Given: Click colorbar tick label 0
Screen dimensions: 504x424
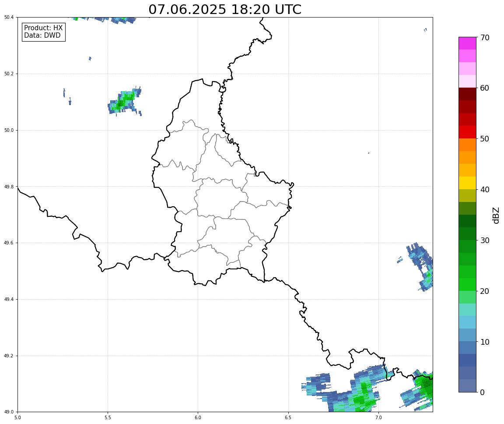Looking at the screenshot, I should (x=482, y=392).
